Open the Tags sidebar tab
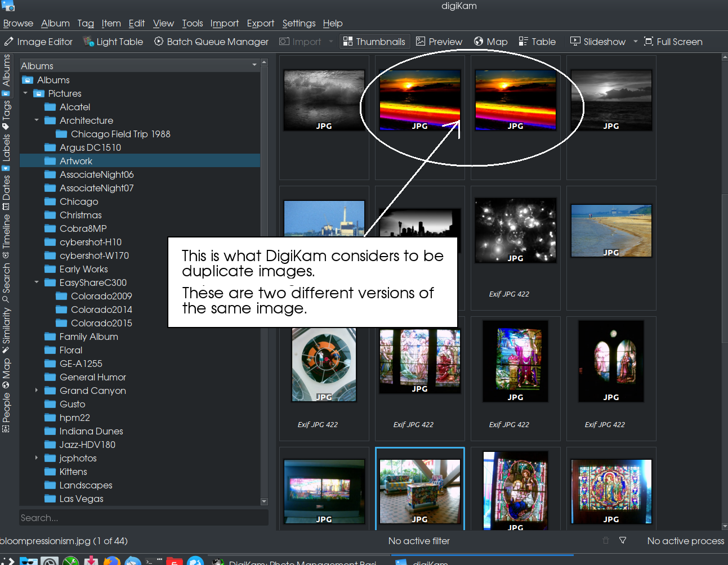The width and height of the screenshot is (728, 565). [x=6, y=115]
